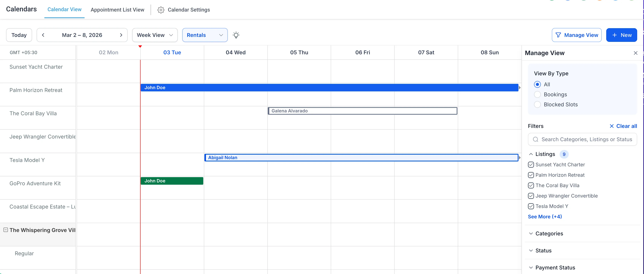The image size is (644, 274).
Task: Select the Bookings radio button
Action: (x=537, y=94)
